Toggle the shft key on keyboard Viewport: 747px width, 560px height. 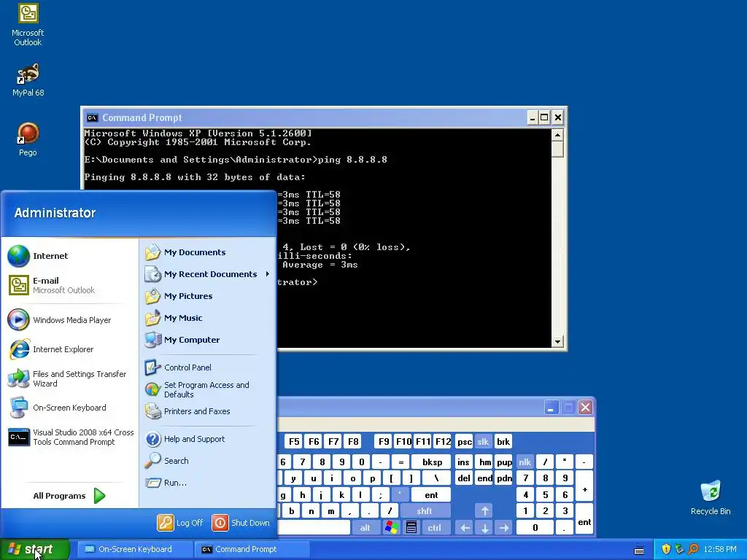pyautogui.click(x=425, y=511)
